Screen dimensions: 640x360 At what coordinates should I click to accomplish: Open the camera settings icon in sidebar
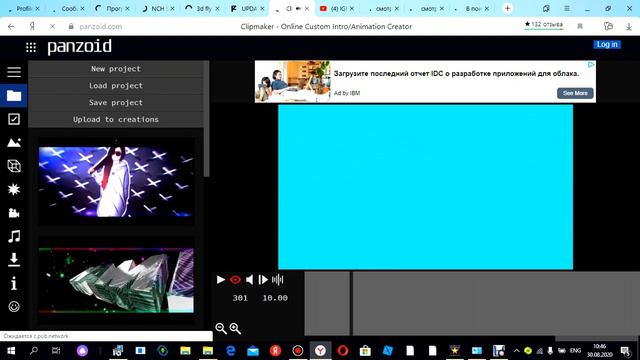click(x=14, y=213)
